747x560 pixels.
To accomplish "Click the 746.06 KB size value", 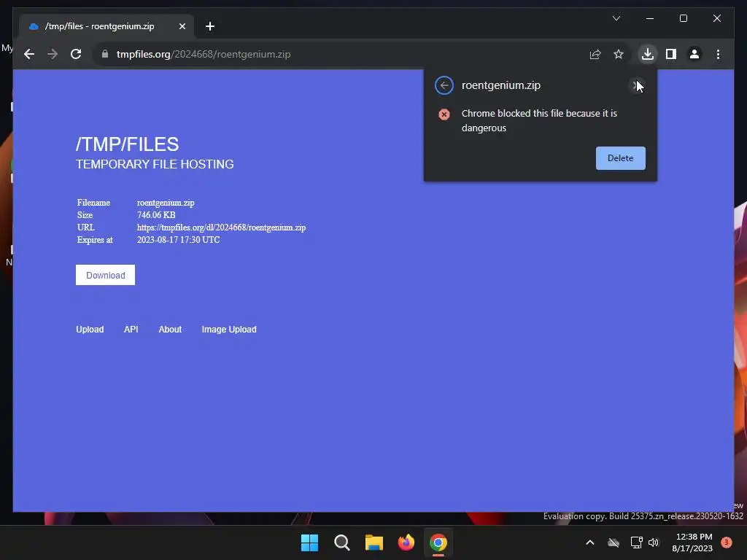I will point(156,215).
